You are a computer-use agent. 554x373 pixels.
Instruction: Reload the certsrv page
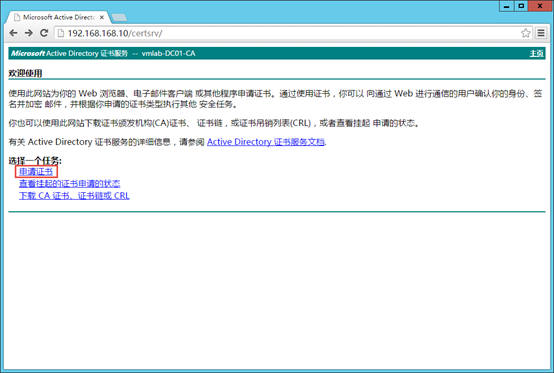pos(44,33)
